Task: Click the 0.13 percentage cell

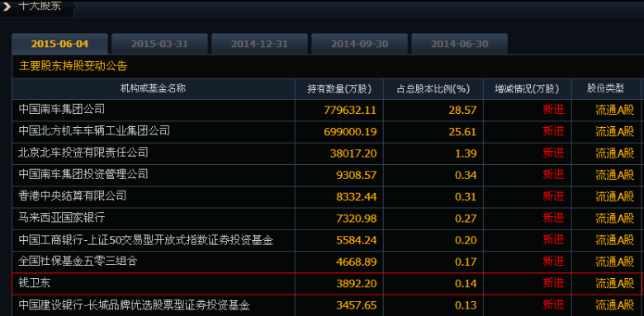Action: coord(466,305)
